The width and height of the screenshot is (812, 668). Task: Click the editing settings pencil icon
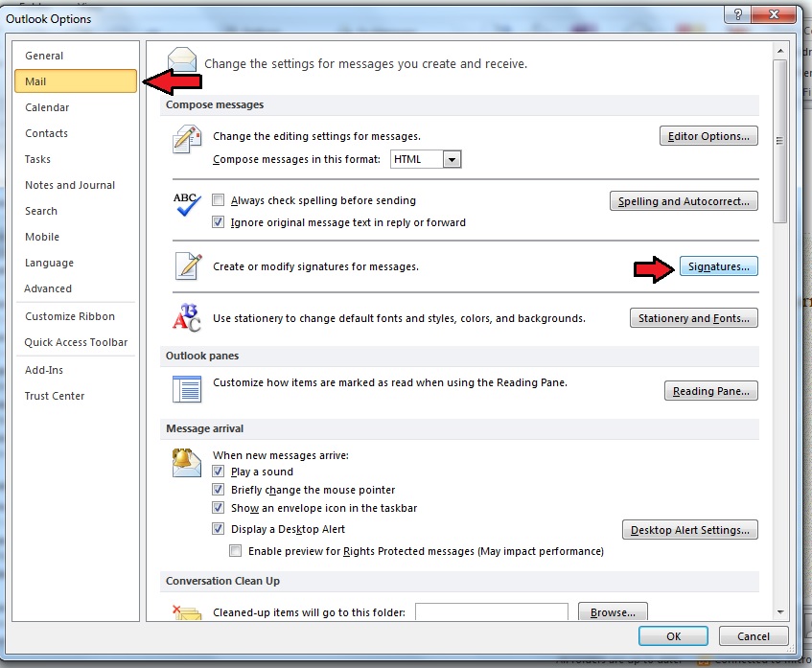(x=186, y=141)
